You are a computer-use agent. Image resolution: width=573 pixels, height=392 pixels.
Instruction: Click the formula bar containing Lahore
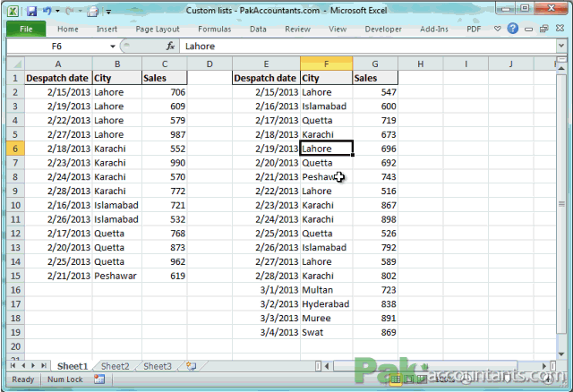368,46
